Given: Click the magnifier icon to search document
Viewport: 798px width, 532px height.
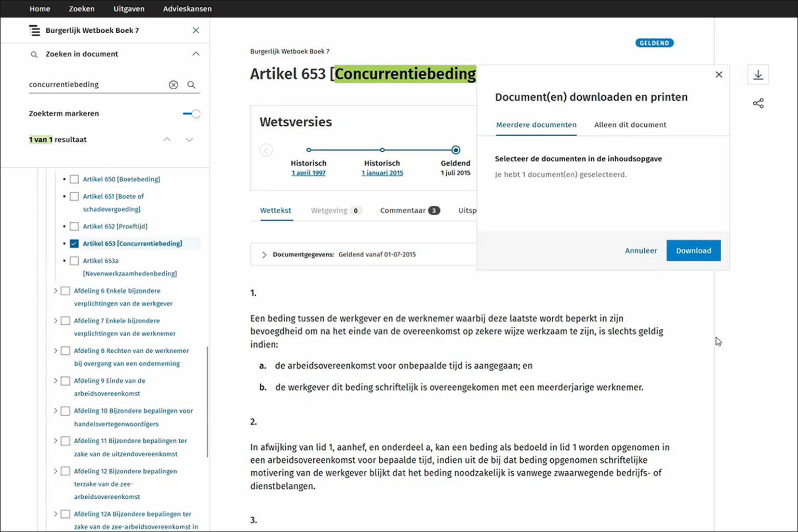Looking at the screenshot, I should [191, 85].
